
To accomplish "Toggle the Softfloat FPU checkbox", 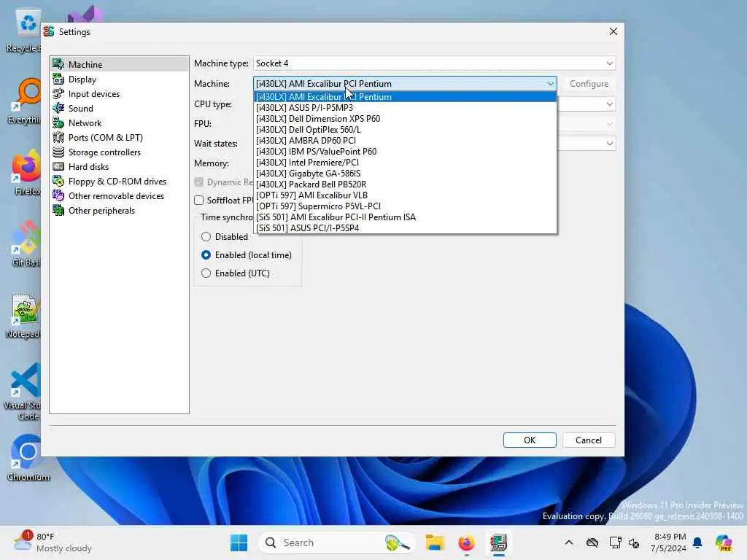I will pyautogui.click(x=198, y=201).
